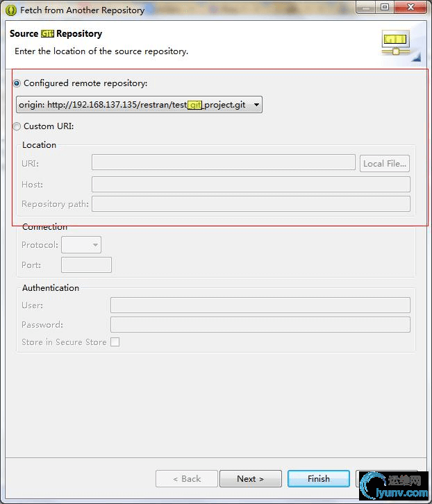Viewport: 432px width, 504px height.
Task: Toggle Store in Secure Store checkbox
Action: (115, 342)
